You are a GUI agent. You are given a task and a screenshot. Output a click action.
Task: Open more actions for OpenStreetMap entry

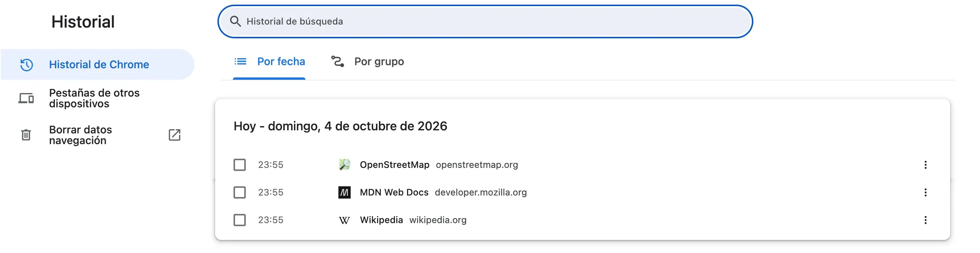tap(926, 165)
